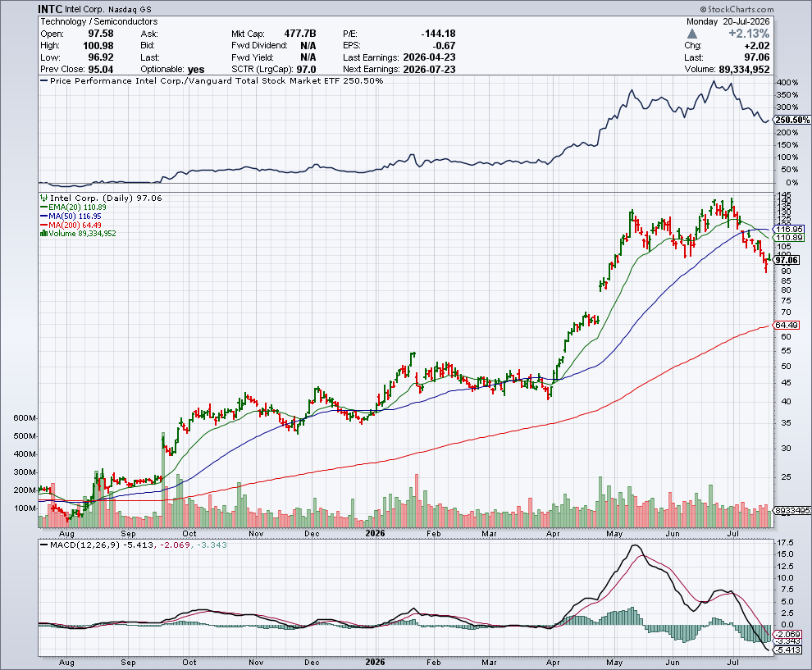Click the -2.069 MACD signal axis tag
This screenshot has width=812, height=670.
pyautogui.click(x=787, y=634)
